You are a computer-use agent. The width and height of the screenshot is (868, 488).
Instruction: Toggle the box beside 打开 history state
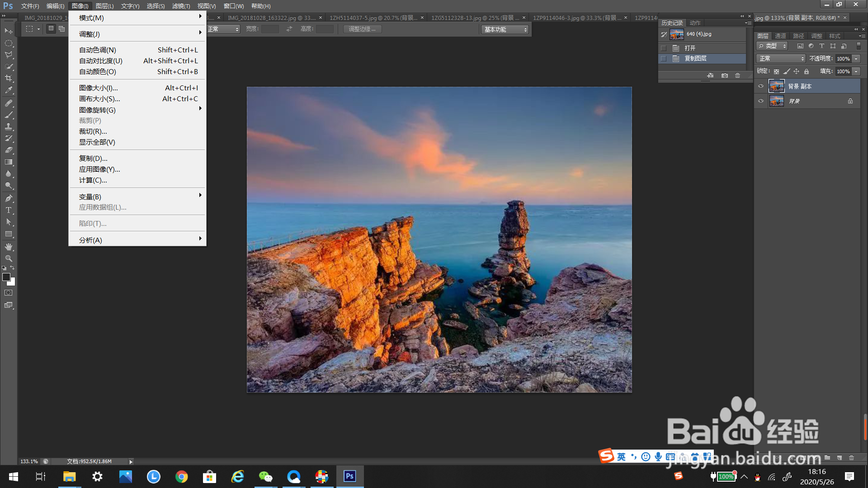click(x=664, y=48)
